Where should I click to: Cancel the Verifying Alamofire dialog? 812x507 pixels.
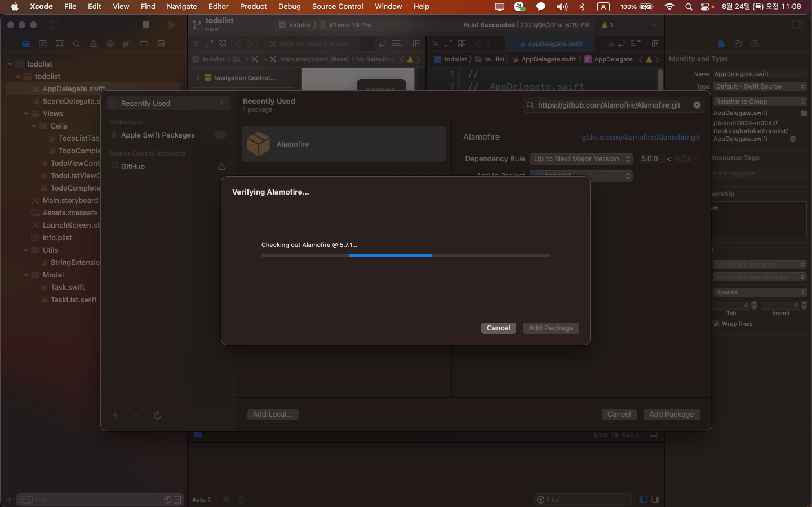tap(498, 328)
